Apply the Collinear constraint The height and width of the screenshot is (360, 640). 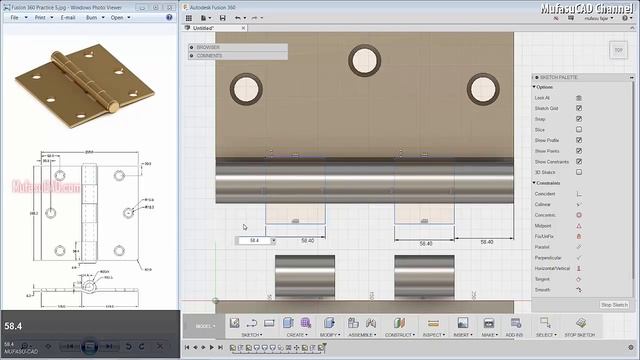[x=579, y=204]
